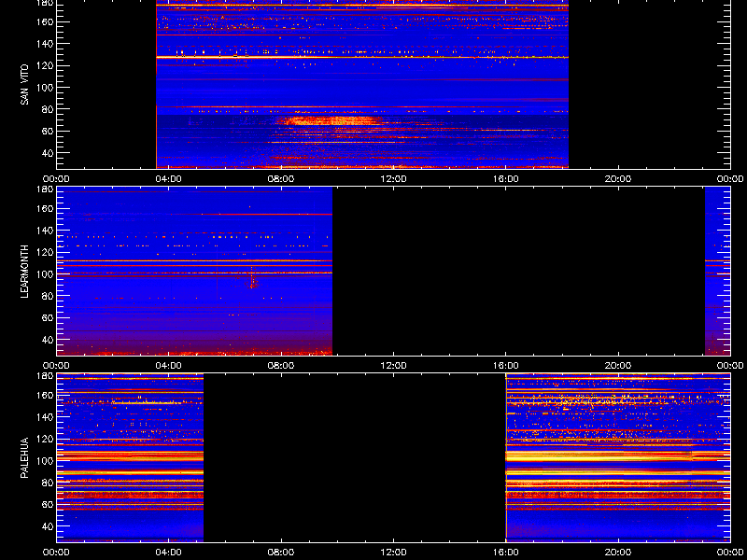Click the bright yellow 100 MHz band in Palehua evening data
Viewport: 747px width, 560px height.
[x=618, y=456]
